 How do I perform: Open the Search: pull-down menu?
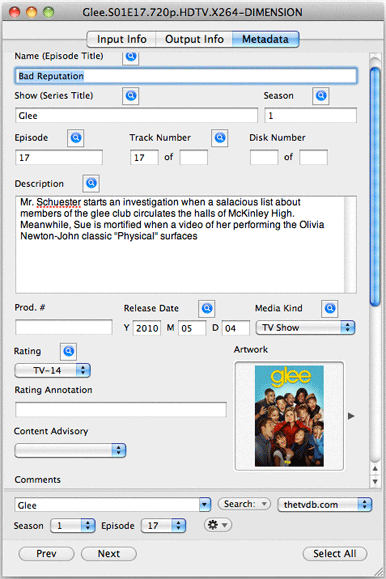pyautogui.click(x=244, y=504)
